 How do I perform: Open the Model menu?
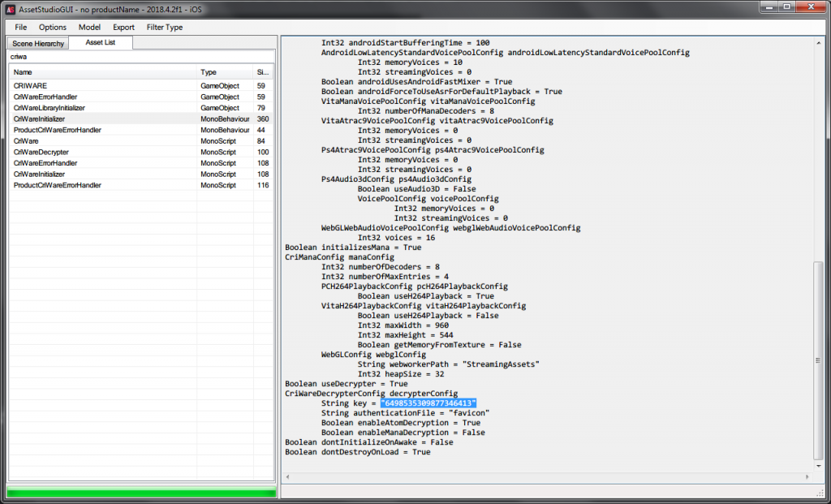pyautogui.click(x=89, y=28)
